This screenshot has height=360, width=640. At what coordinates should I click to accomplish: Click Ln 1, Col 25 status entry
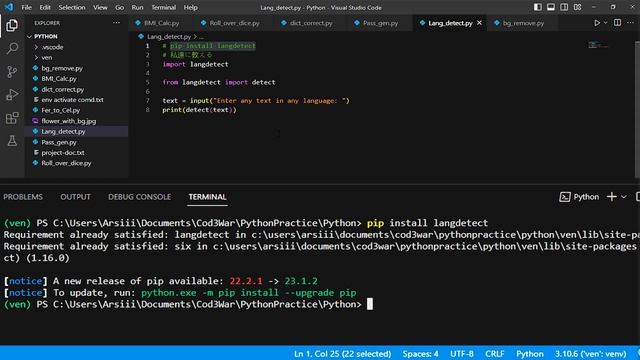coord(342,354)
